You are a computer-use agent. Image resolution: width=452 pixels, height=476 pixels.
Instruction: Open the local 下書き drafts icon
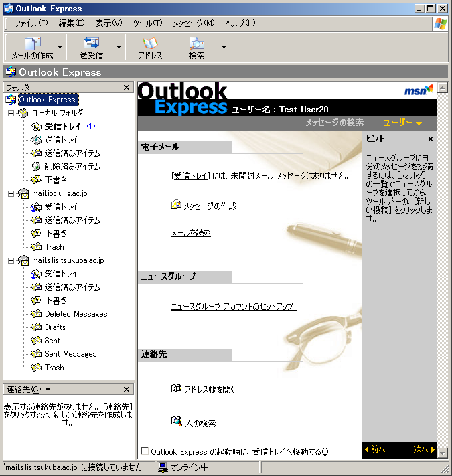click(36, 179)
